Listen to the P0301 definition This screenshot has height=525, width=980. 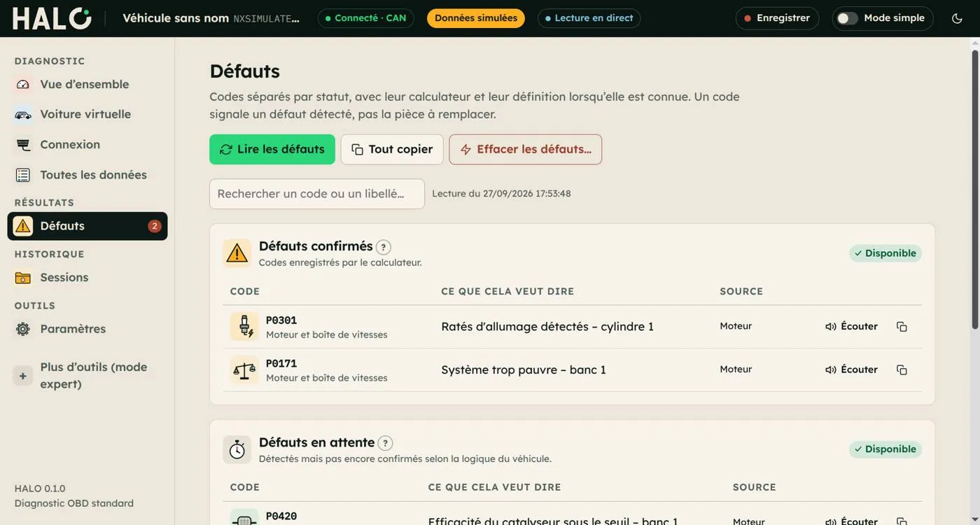click(851, 326)
